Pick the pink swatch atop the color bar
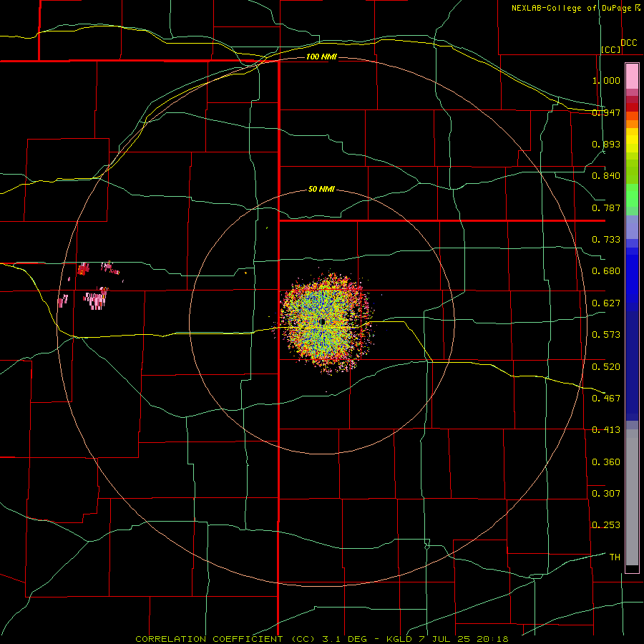The image size is (644, 644). pos(632,76)
